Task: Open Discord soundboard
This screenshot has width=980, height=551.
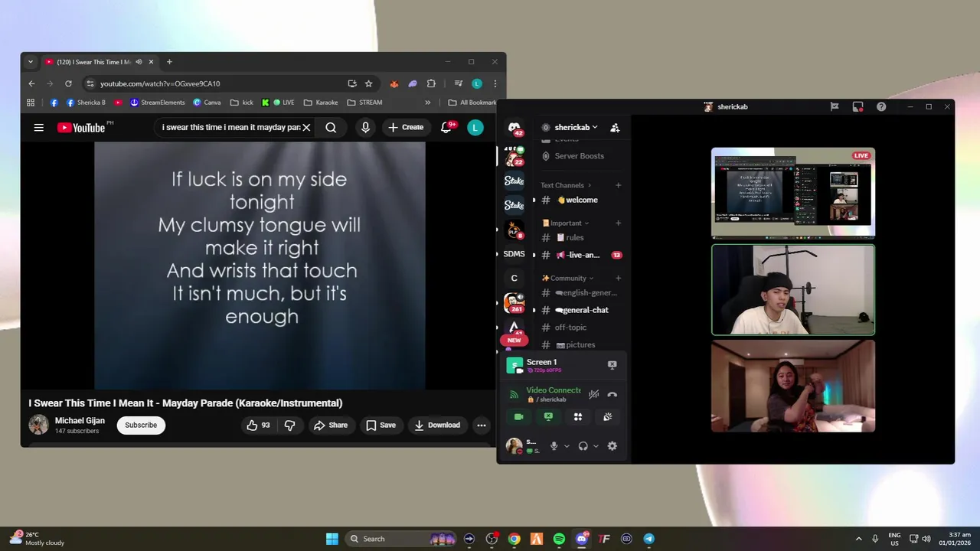Action: (607, 417)
